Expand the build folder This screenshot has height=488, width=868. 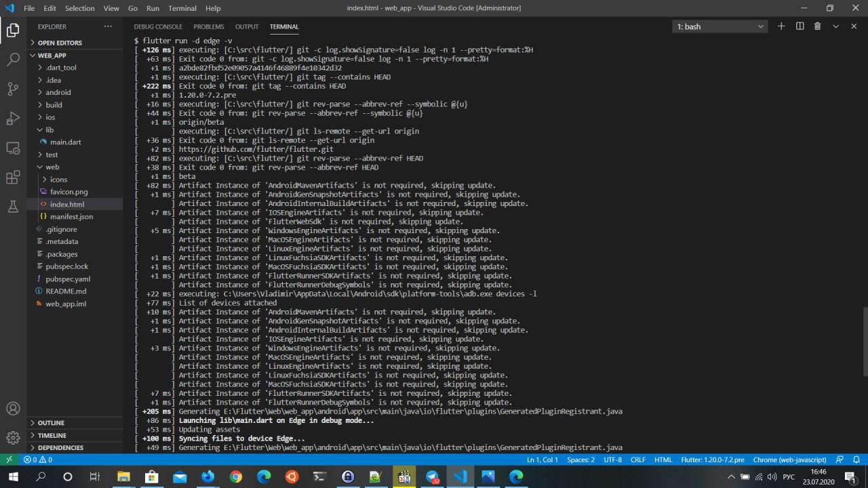(x=75, y=105)
